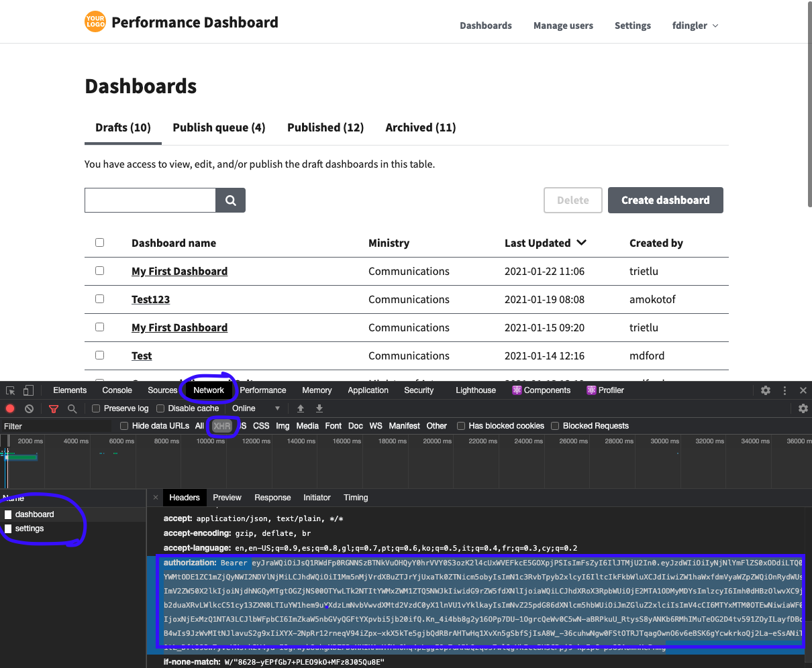Expand the Online throttling dropdown
The image size is (812, 668).
pyautogui.click(x=256, y=408)
